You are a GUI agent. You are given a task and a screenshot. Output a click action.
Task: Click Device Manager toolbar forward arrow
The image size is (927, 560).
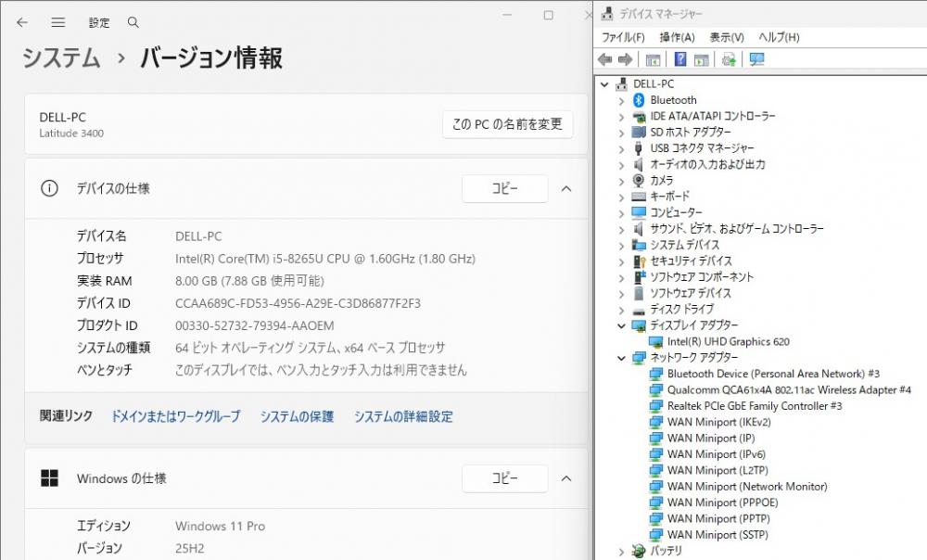coord(625,59)
